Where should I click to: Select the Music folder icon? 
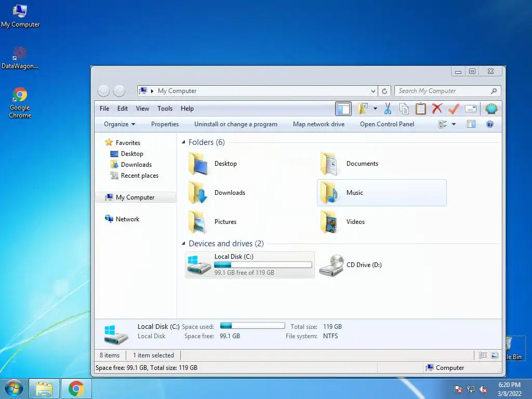(x=329, y=192)
